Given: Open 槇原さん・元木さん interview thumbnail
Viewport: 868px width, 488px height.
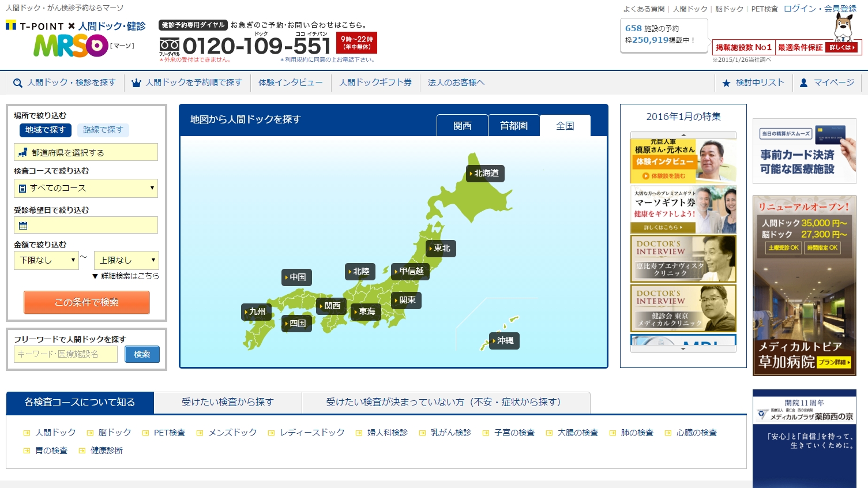Looking at the screenshot, I should coord(683,160).
